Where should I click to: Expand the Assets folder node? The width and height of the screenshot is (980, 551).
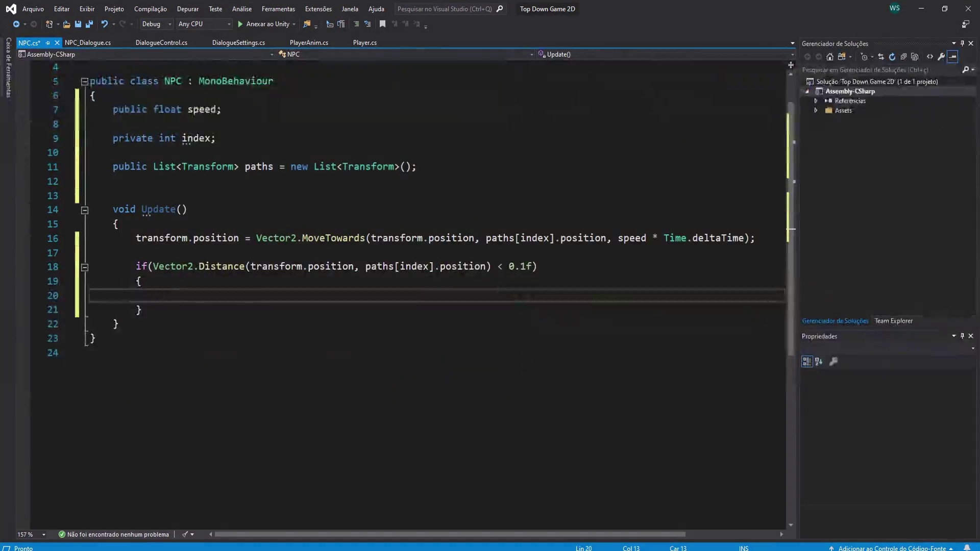816,111
